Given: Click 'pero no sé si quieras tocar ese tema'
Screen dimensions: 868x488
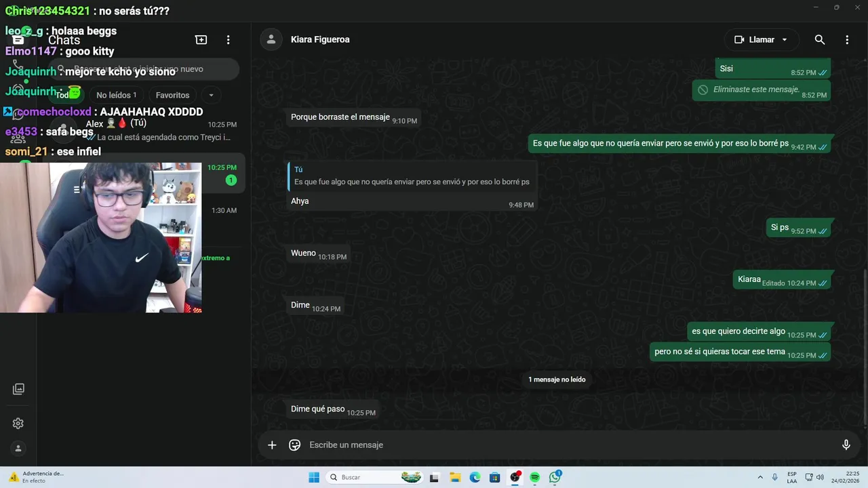Looking at the screenshot, I should (740, 352).
